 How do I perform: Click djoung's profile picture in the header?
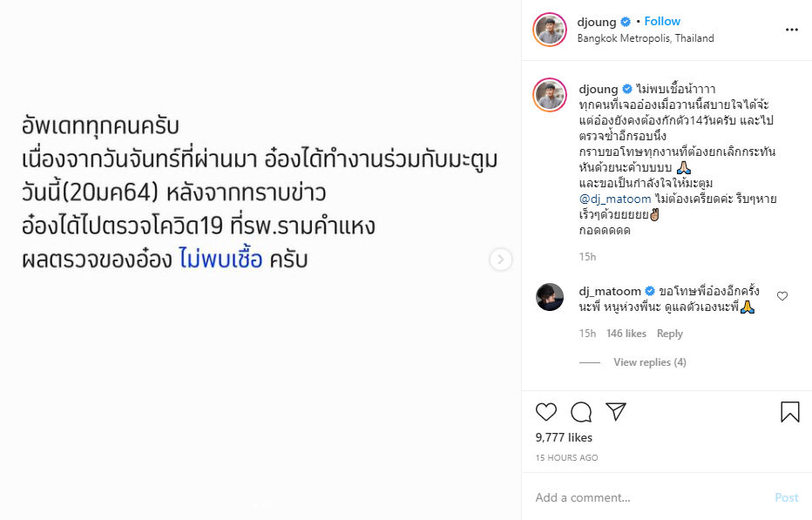550,29
